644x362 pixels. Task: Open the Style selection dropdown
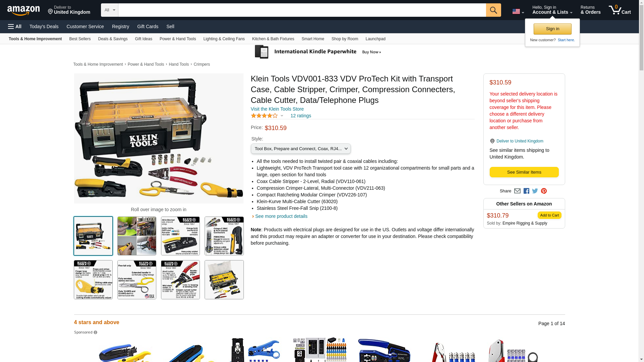(x=301, y=149)
